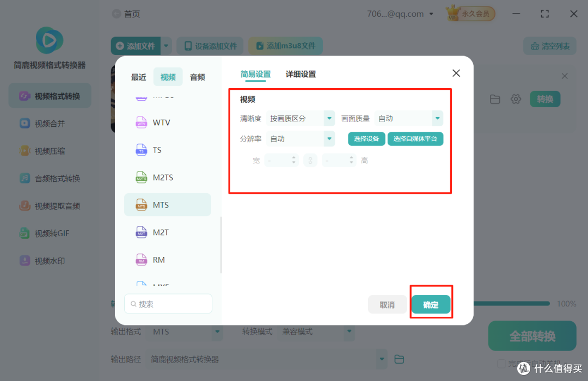588x381 pixels.
Task: Click the 宽 width stepper field
Action: (281, 161)
